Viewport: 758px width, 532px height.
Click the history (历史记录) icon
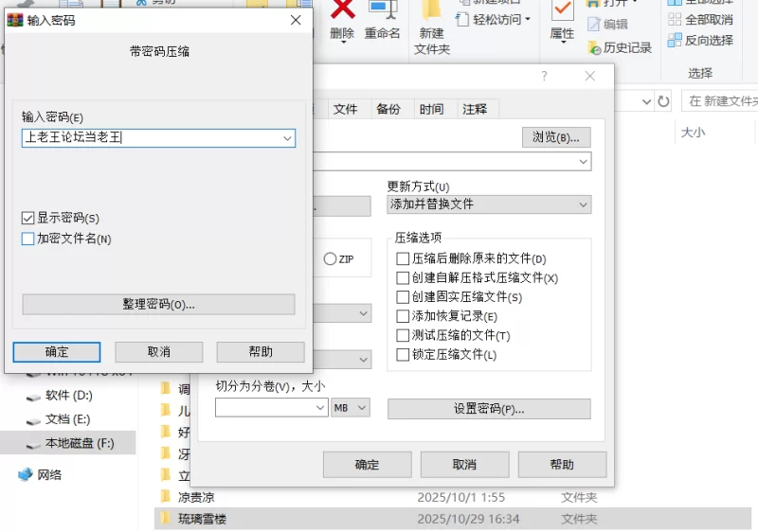[594, 47]
